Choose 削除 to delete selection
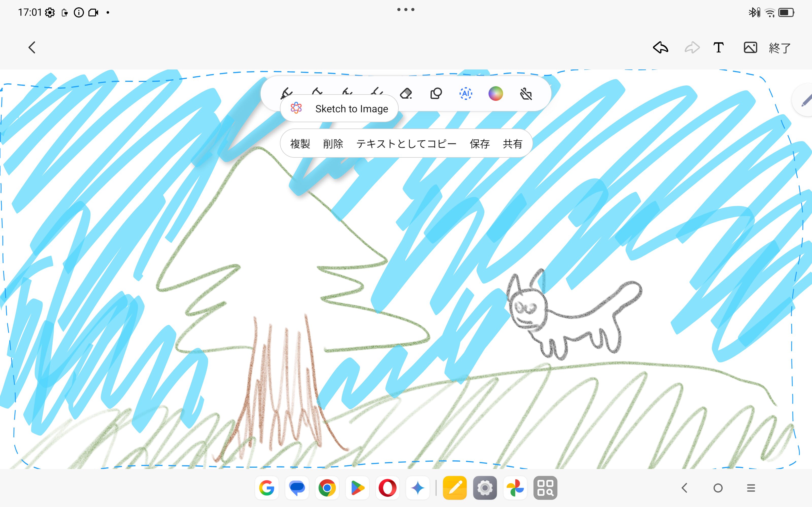 pyautogui.click(x=333, y=143)
